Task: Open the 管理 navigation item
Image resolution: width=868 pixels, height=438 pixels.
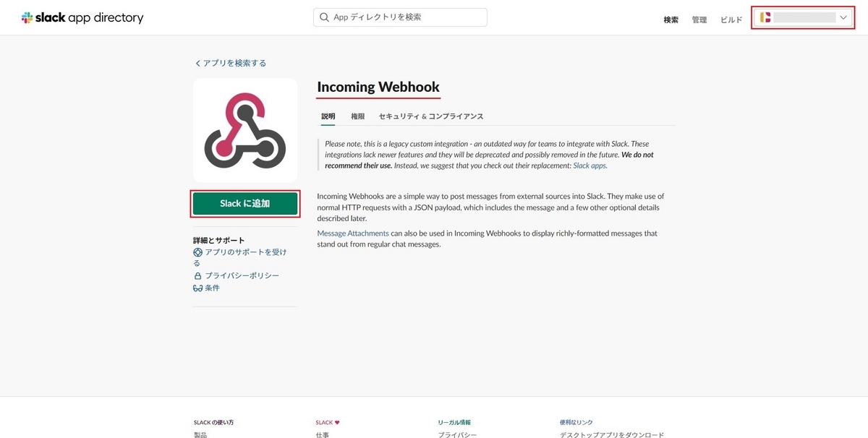Action: click(x=699, y=20)
